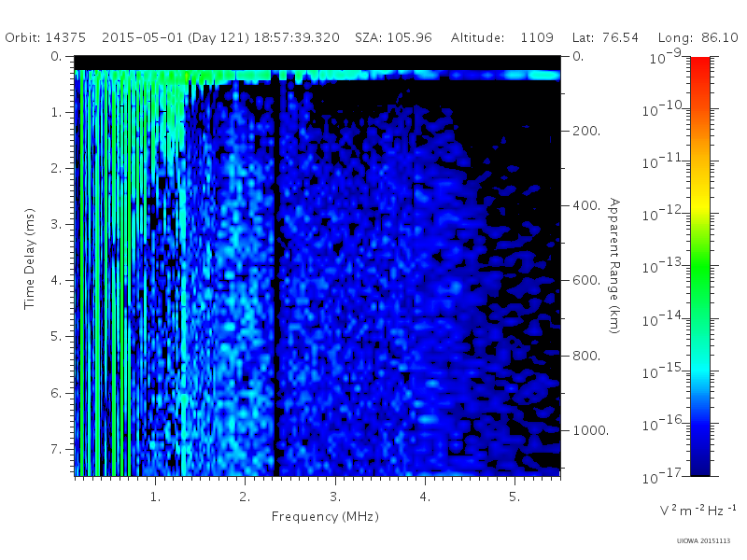Viewport: 747px width, 560px height.
Task: Click the "Lat: 76.54" value
Action: tap(605, 37)
